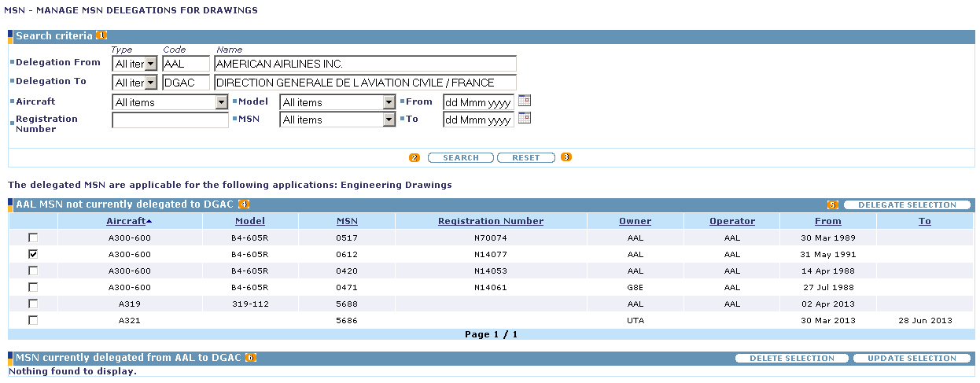Focus the Delegation From code field AAL
This screenshot has height=383, width=980.
coord(186,64)
